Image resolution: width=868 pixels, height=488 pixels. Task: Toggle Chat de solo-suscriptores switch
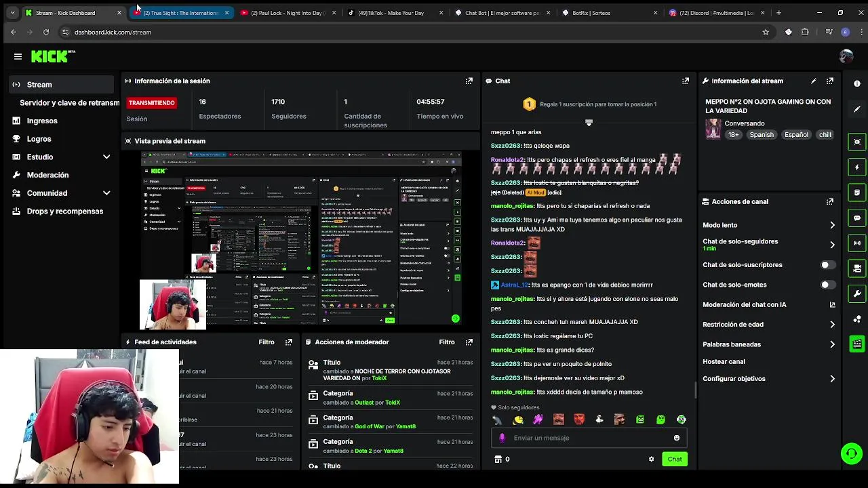[828, 265]
